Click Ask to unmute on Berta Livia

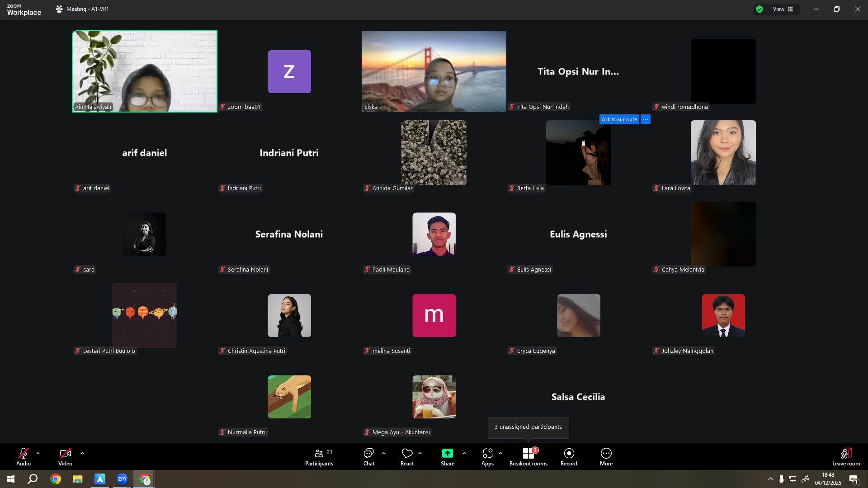tap(619, 119)
